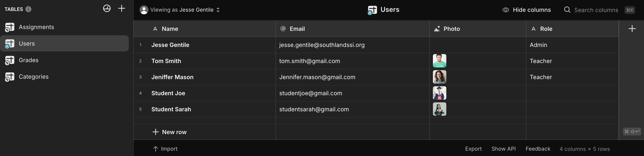This screenshot has height=156, width=644.
Task: Click the circular chart icon in the sidebar header
Action: [x=107, y=8]
